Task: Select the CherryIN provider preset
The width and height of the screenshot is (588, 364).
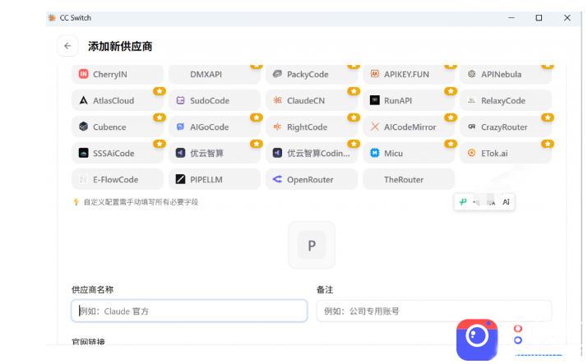Action: click(118, 74)
